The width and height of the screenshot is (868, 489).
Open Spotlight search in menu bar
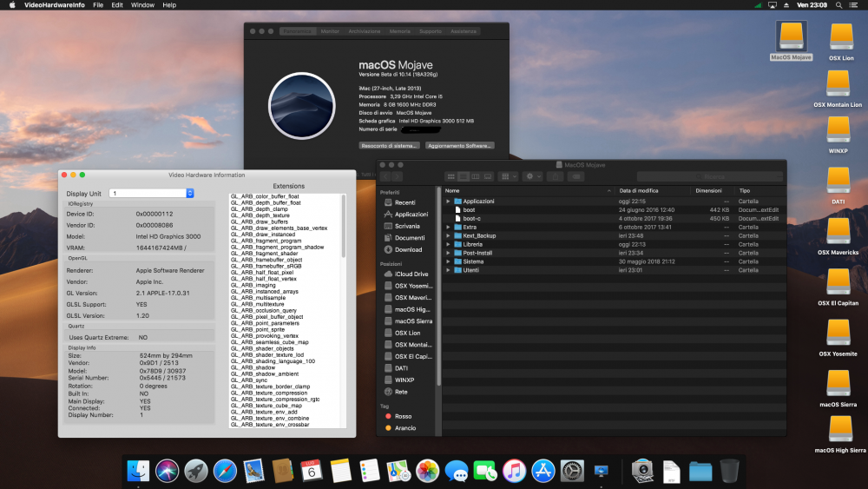pyautogui.click(x=838, y=5)
